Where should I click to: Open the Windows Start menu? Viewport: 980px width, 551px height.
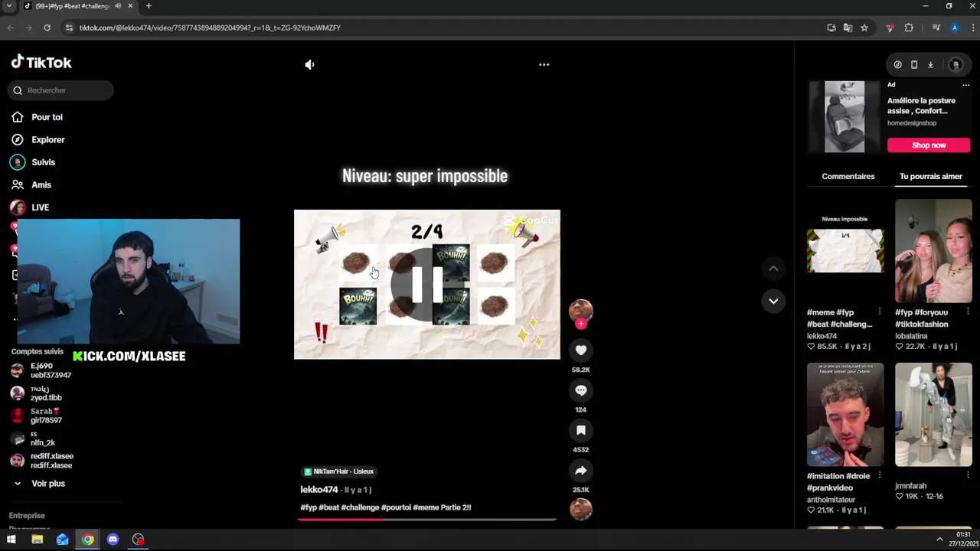click(x=11, y=540)
